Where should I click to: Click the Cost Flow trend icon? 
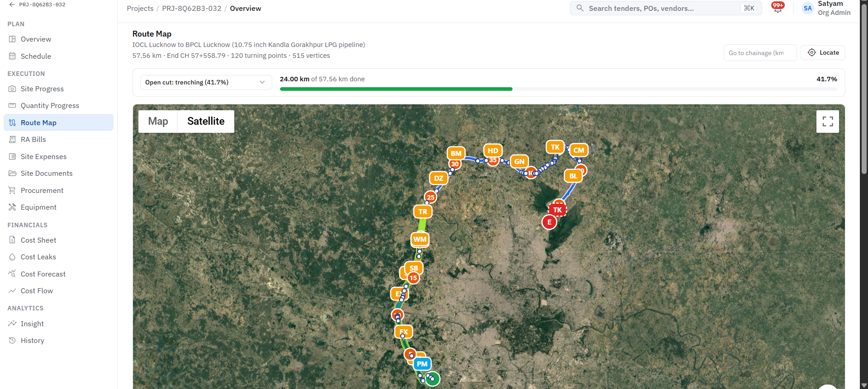tap(12, 291)
